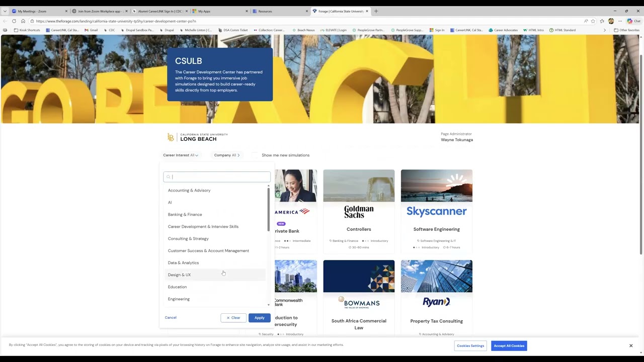Open the Gmail bookmark

tap(91, 30)
